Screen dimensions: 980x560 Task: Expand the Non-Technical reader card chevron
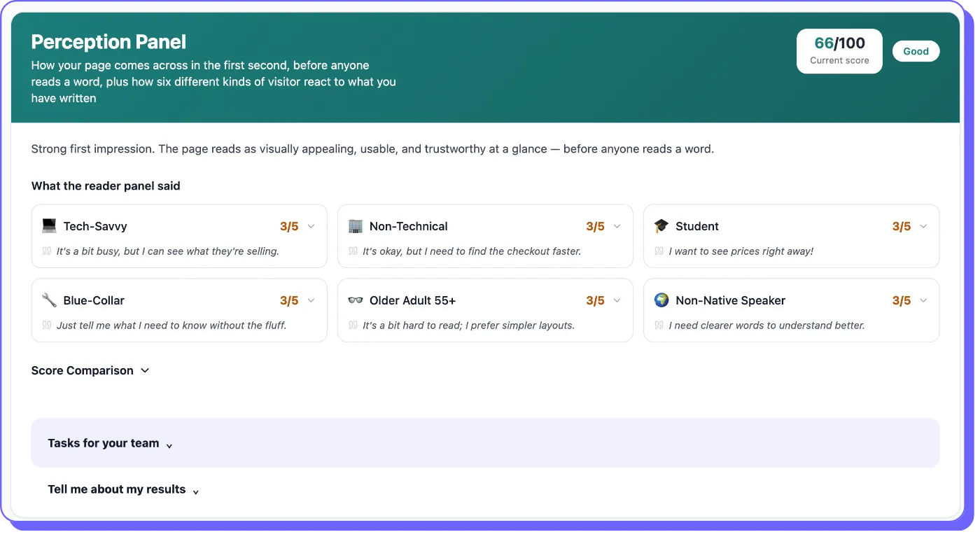617,226
